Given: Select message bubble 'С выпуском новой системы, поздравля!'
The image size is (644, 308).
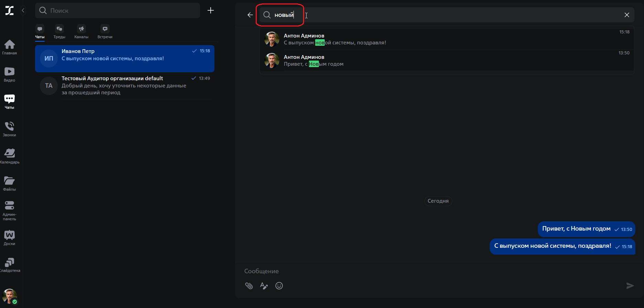Looking at the screenshot, I should click(x=563, y=246).
